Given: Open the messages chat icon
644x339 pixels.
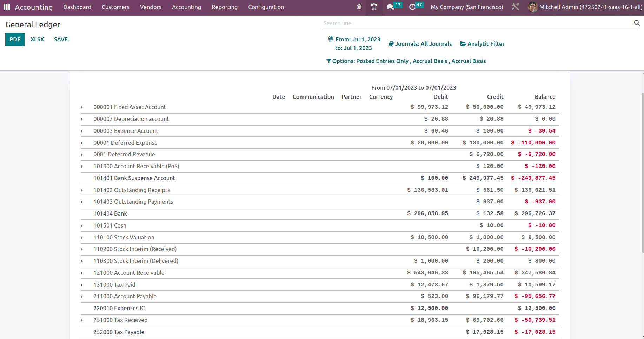Looking at the screenshot, I should (x=390, y=7).
